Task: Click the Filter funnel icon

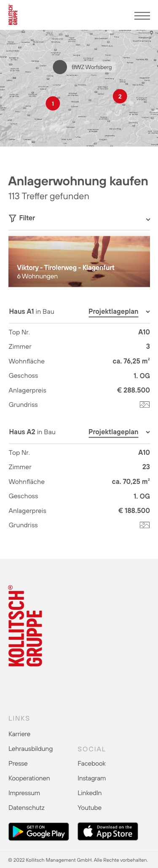Action: click(x=12, y=218)
